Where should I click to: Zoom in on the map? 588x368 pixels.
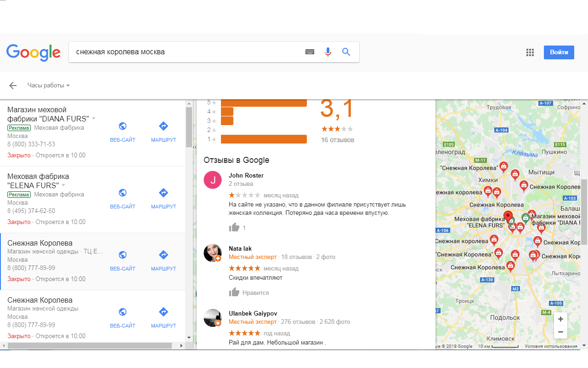pos(560,319)
